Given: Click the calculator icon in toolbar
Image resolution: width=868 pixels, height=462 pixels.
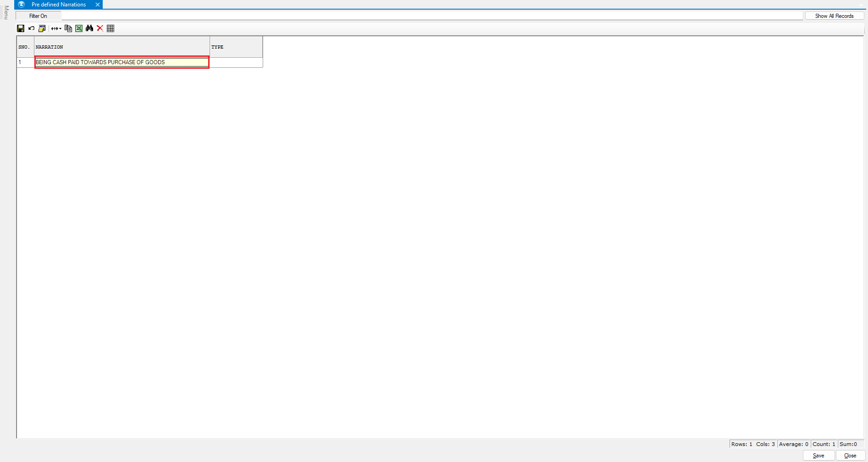Looking at the screenshot, I should click(x=42, y=28).
